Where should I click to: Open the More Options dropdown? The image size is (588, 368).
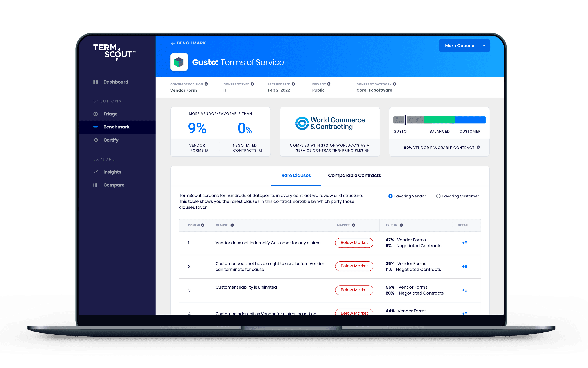(x=464, y=46)
